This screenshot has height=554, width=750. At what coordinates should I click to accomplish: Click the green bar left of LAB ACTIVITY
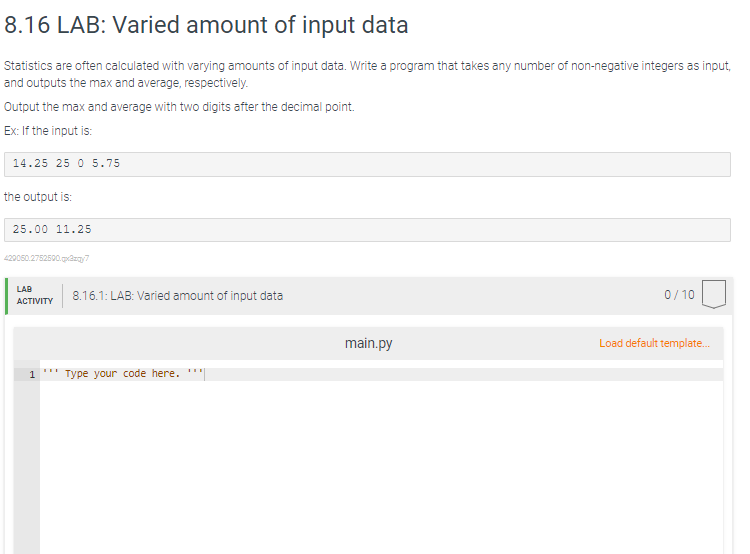[7, 295]
